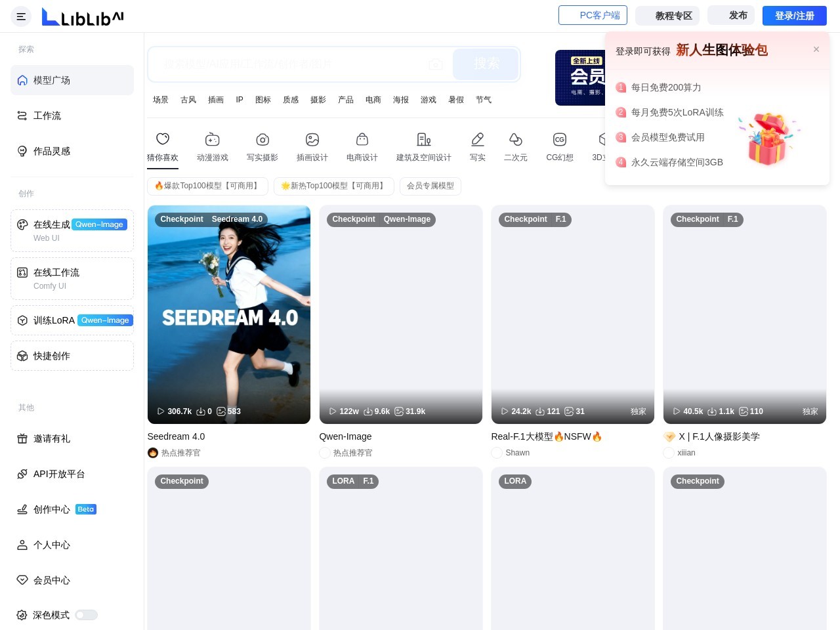Select the 电商设计 shopping bag icon
The height and width of the screenshot is (630, 840).
362,140
